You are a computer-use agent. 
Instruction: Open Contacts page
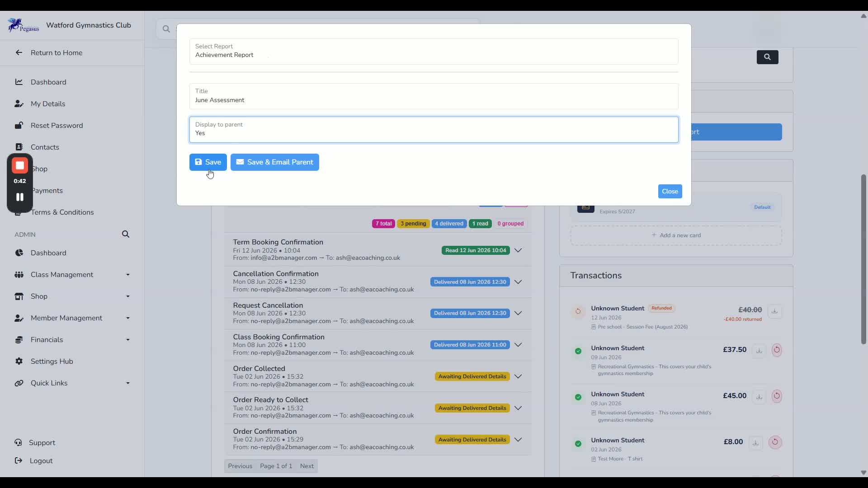45,147
